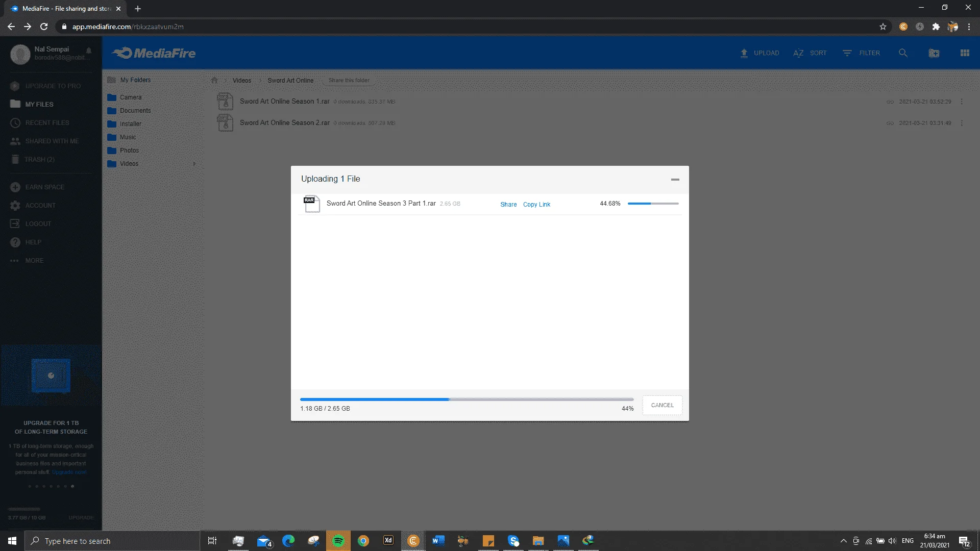Click the overall upload progress bar
The image size is (980, 551).
pos(467,399)
